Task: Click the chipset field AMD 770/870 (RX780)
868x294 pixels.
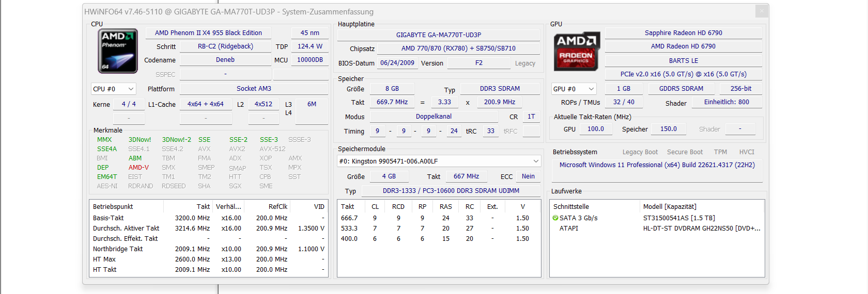Action: click(x=458, y=48)
